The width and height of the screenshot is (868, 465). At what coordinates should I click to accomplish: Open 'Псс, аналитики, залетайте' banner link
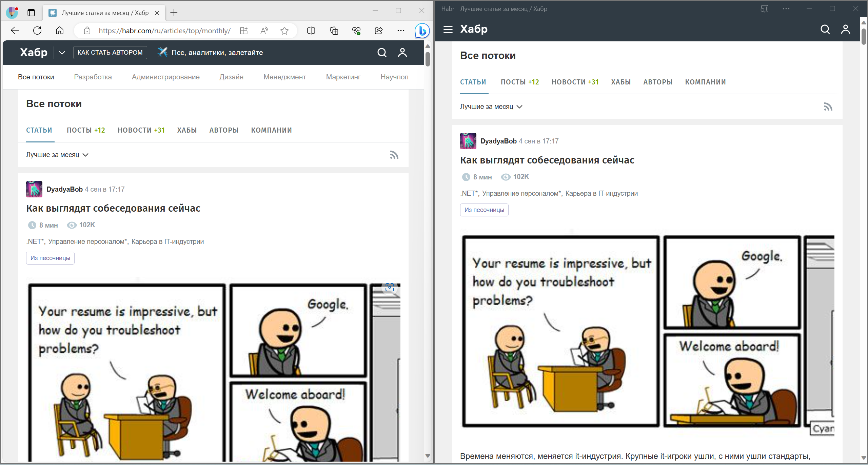click(210, 53)
